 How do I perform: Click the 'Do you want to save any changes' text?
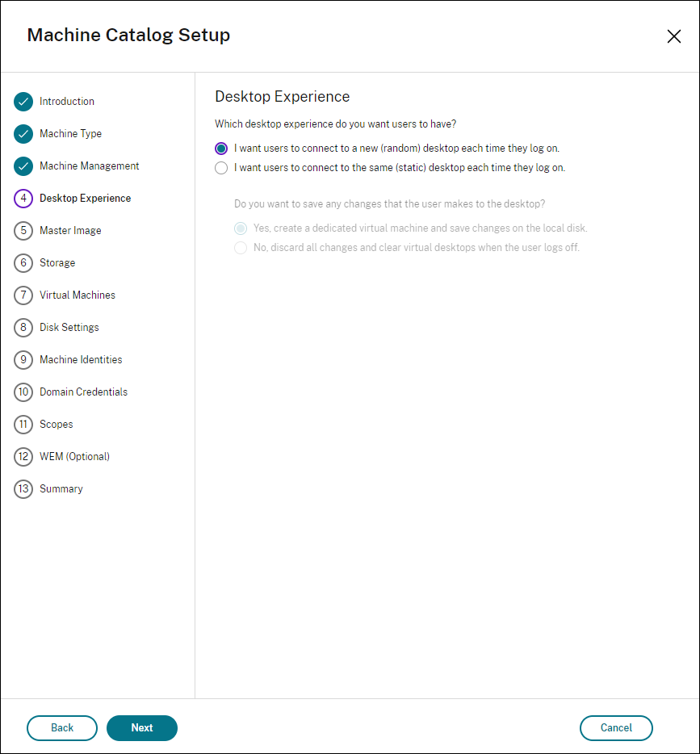pyautogui.click(x=389, y=204)
